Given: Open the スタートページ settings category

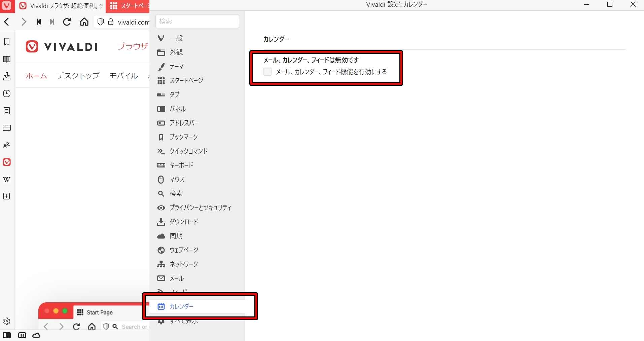Looking at the screenshot, I should click(197, 81).
